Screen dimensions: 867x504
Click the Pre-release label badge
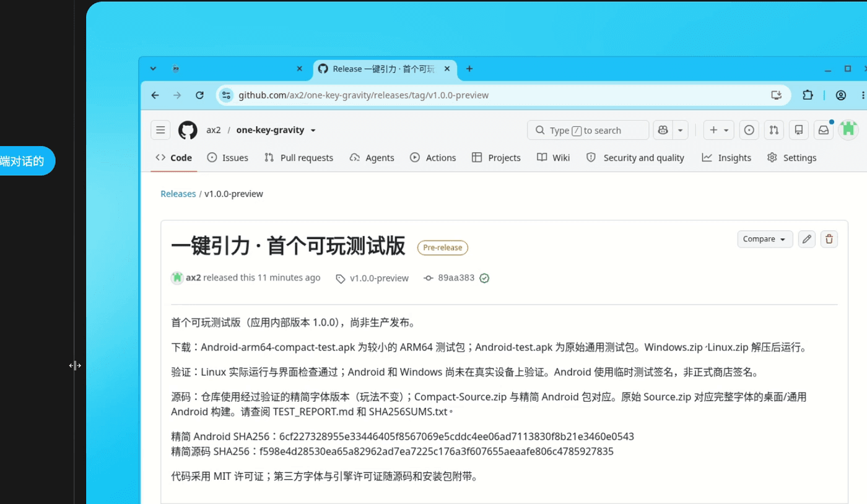443,248
